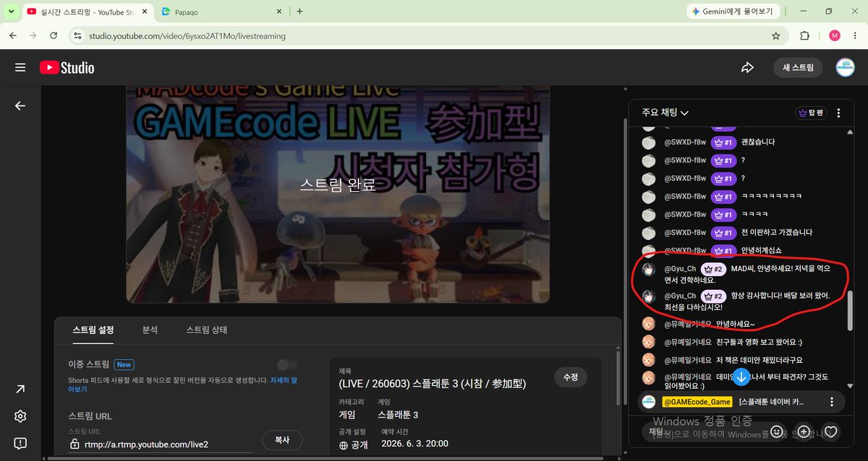This screenshot has height=461, width=868.
Task: Open the chat panel three-dot menu
Action: [838, 113]
